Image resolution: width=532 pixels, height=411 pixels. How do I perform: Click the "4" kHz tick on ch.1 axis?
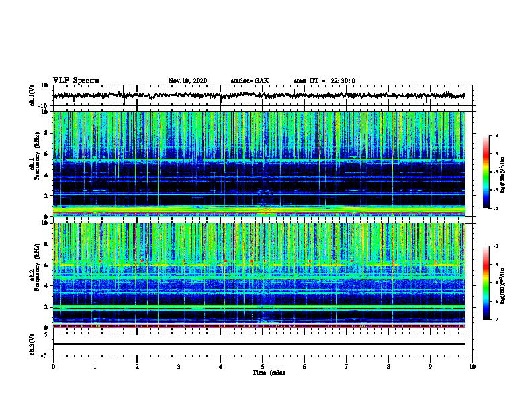(47, 175)
